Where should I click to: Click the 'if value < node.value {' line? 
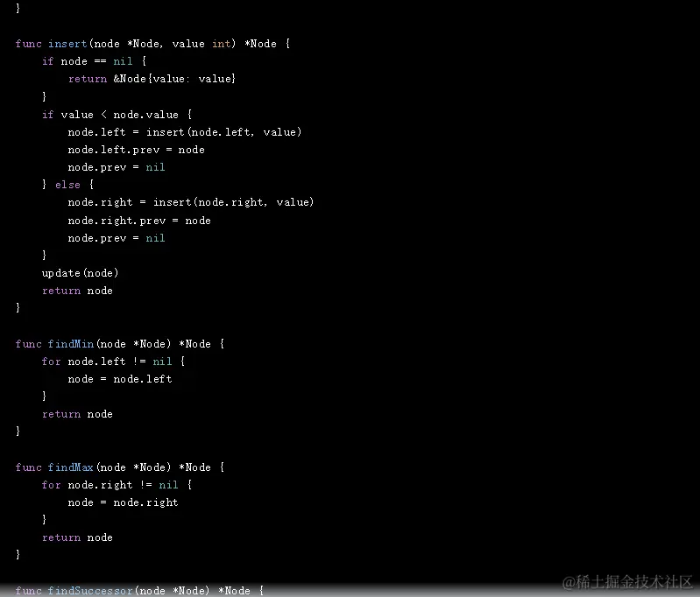[117, 115]
